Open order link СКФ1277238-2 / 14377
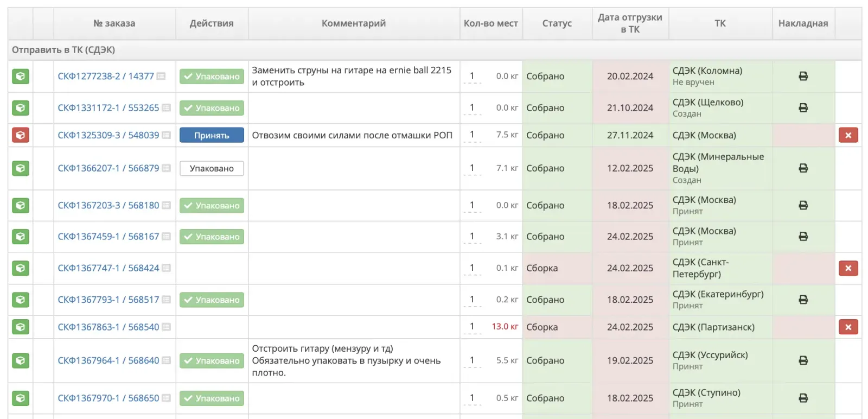868x419 pixels. 106,77
